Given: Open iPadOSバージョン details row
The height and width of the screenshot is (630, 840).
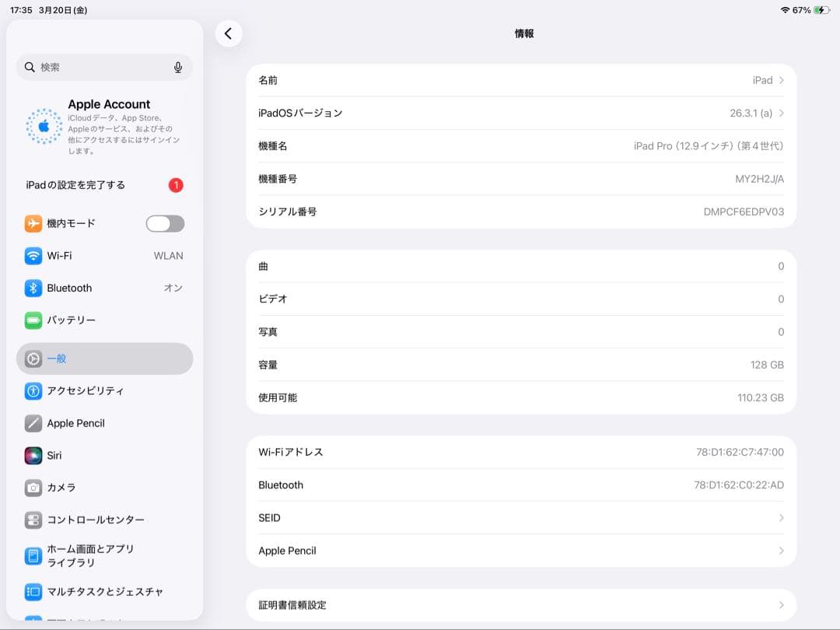Looking at the screenshot, I should 520,113.
